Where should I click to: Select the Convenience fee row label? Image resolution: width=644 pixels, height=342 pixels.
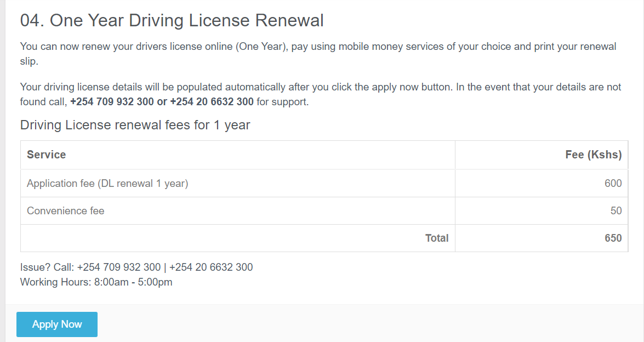click(65, 211)
